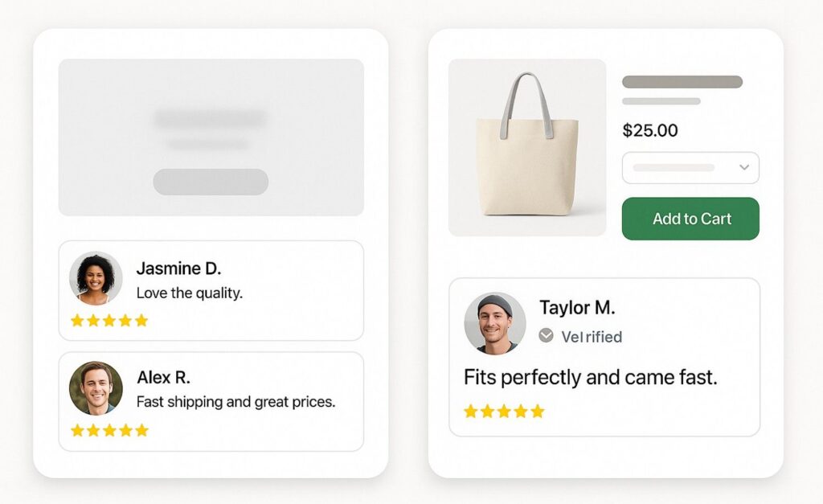Click Taylor M.'s profile avatar
This screenshot has width=823, height=504.
[494, 323]
